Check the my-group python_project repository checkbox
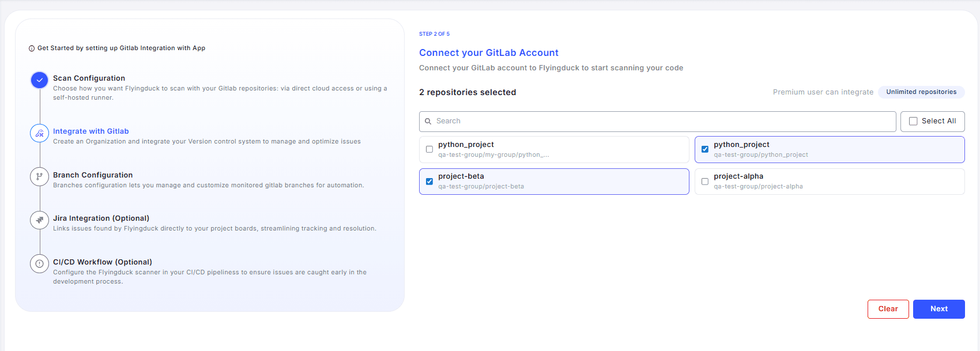The width and height of the screenshot is (980, 351). click(x=429, y=149)
